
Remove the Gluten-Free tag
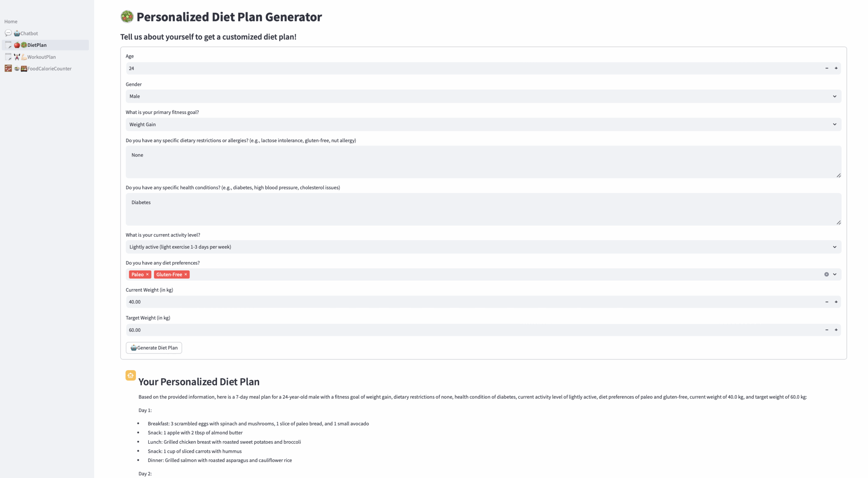click(x=185, y=274)
